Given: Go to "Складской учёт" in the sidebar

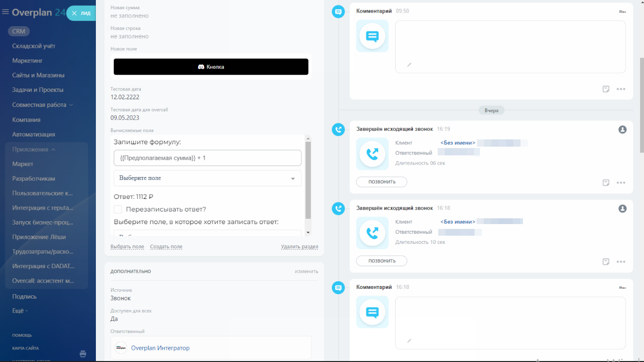Looking at the screenshot, I should click(34, 46).
